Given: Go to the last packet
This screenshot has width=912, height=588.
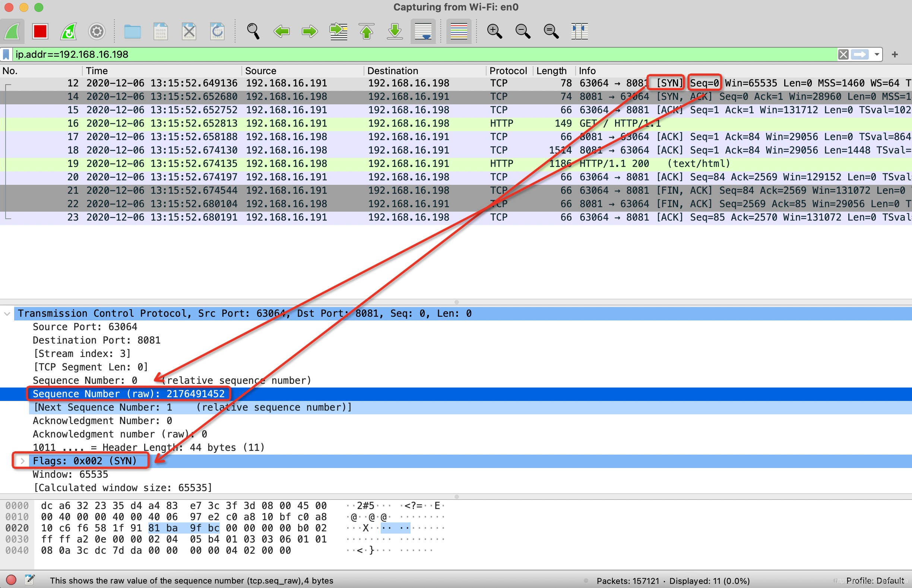Looking at the screenshot, I should [x=395, y=31].
